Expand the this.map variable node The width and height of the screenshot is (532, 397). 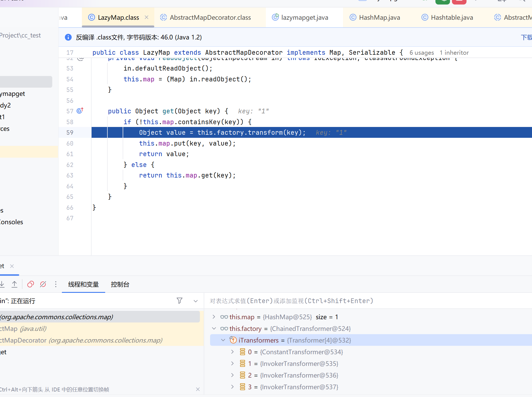(214, 317)
